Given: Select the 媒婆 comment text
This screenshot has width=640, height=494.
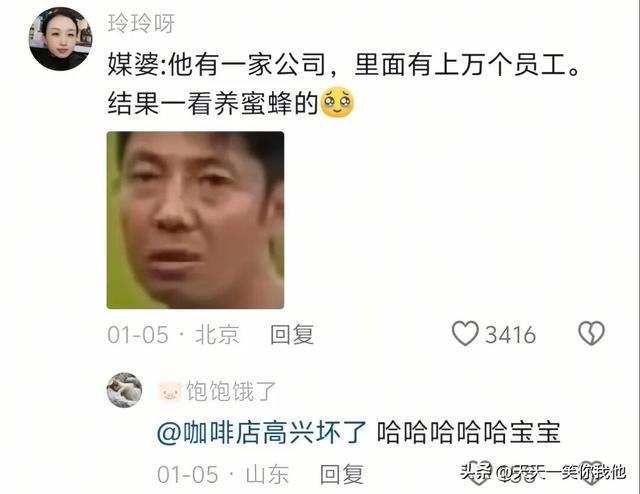Looking at the screenshot, I should (x=344, y=84).
